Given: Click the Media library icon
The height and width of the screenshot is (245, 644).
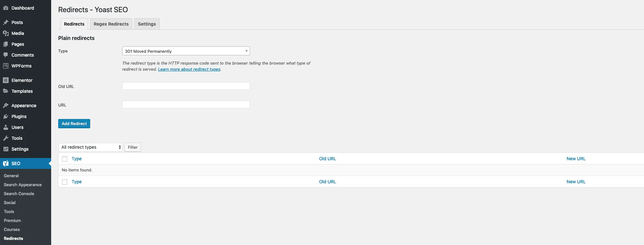Looking at the screenshot, I should point(6,33).
